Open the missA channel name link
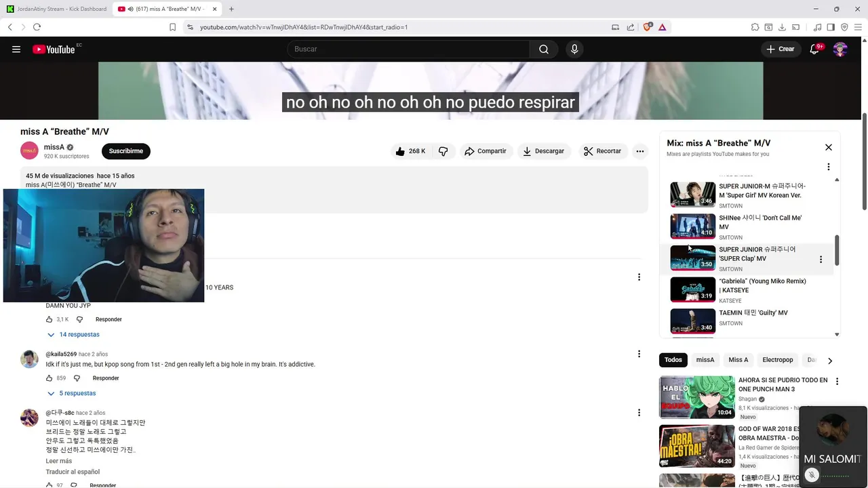 (54, 147)
